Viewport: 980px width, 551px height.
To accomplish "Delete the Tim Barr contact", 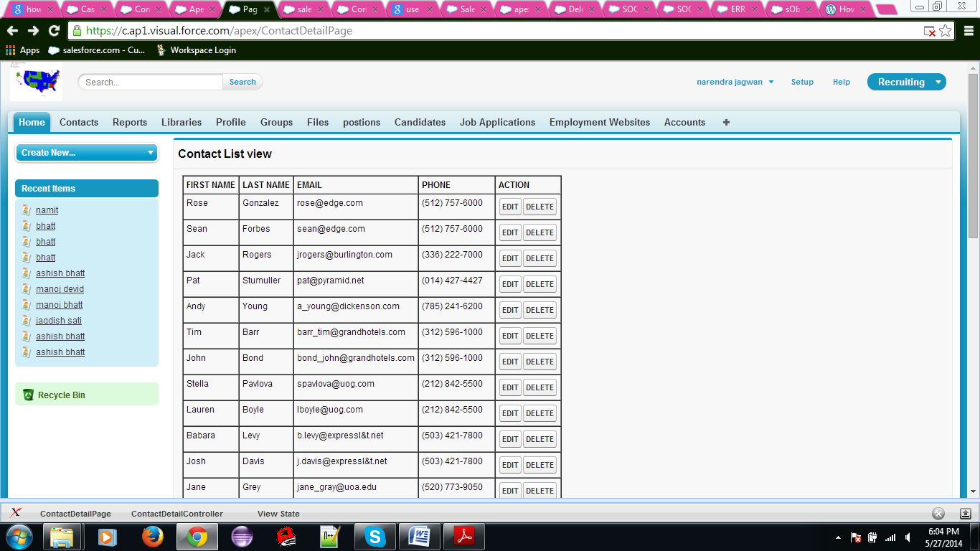I will tap(540, 336).
